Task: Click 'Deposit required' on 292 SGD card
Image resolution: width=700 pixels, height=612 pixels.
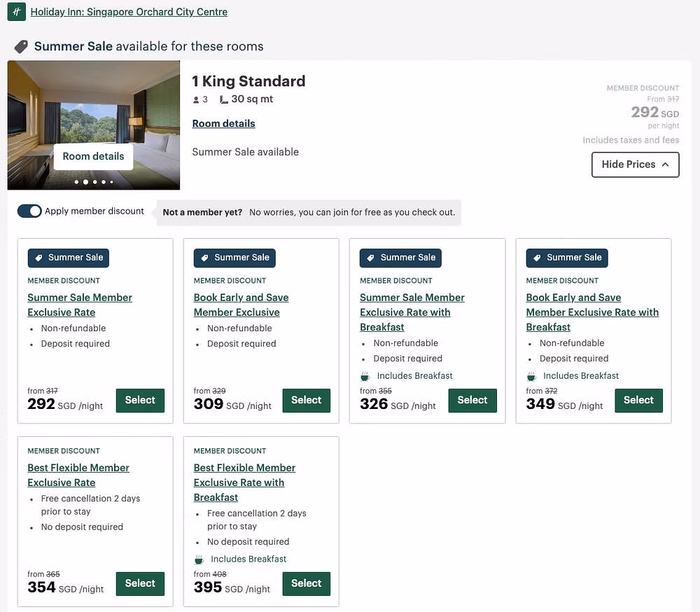Action: coord(76,344)
